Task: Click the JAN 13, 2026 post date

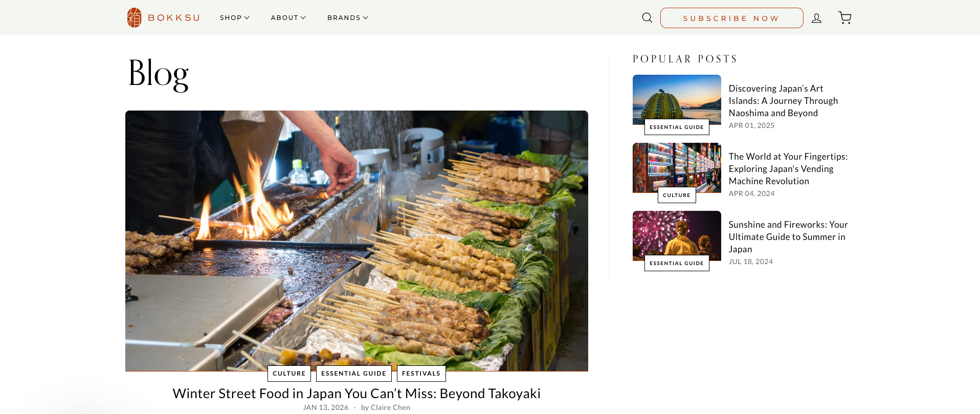Action: 326,408
